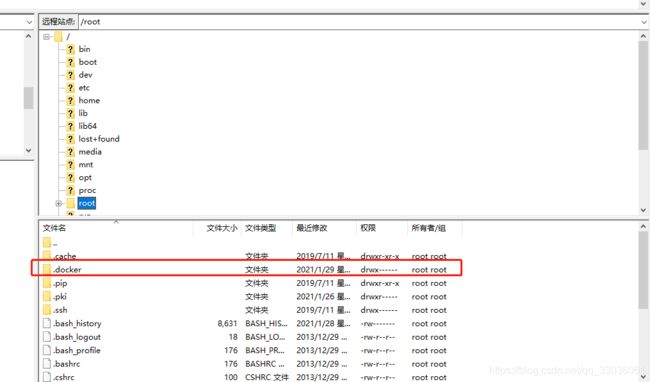Select the boot folder in tree

(x=88, y=62)
